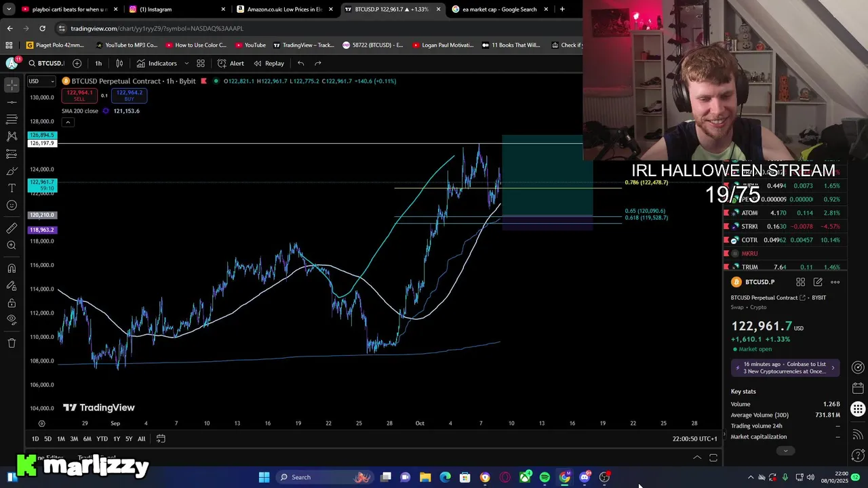Viewport: 868px width, 488px height.
Task: Create an Alert
Action: click(x=231, y=63)
